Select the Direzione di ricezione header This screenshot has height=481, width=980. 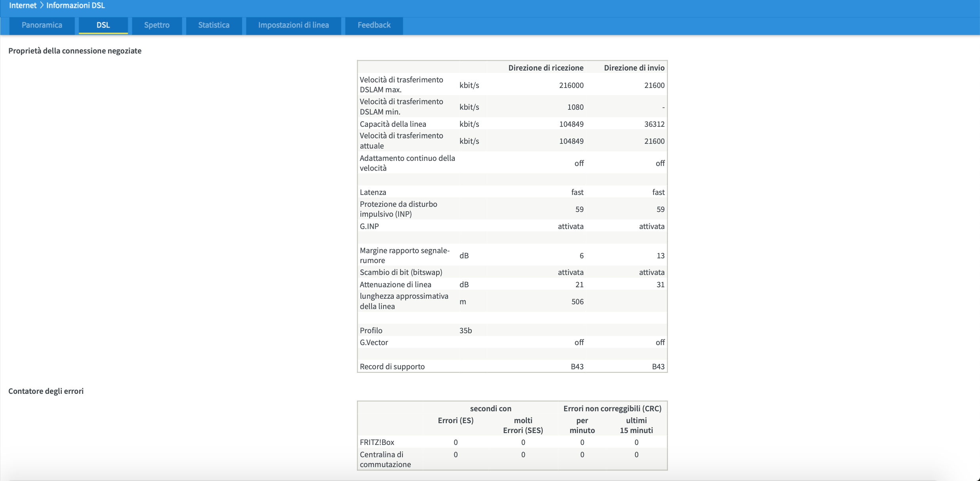click(x=545, y=68)
